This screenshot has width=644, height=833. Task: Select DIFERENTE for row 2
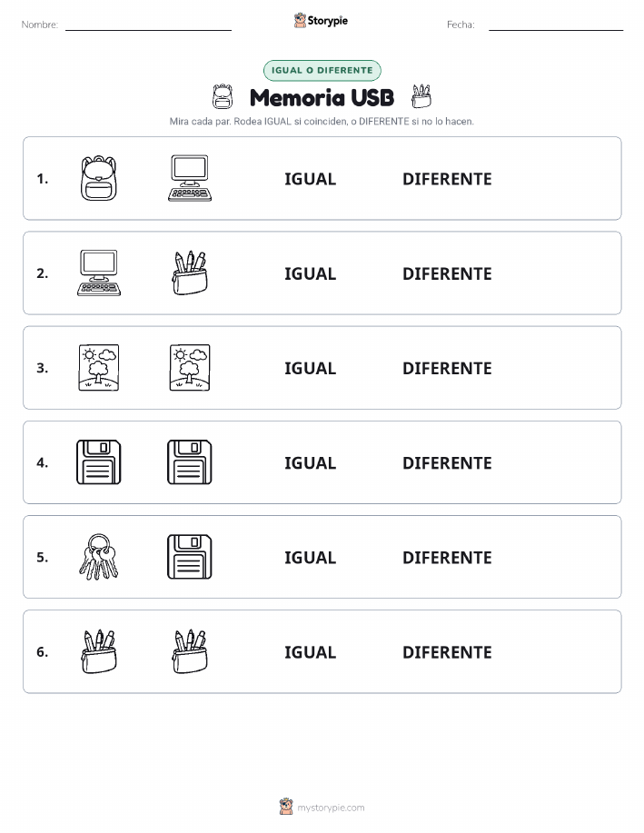tap(447, 274)
